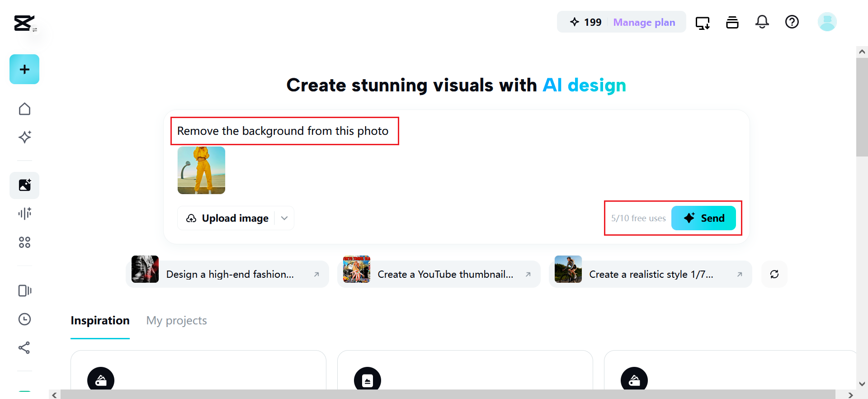The width and height of the screenshot is (868, 399).
Task: Open the Manage plan link
Action: [644, 22]
